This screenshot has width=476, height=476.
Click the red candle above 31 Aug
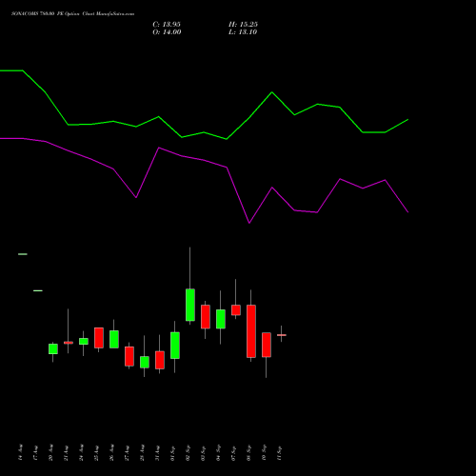[x=160, y=360]
